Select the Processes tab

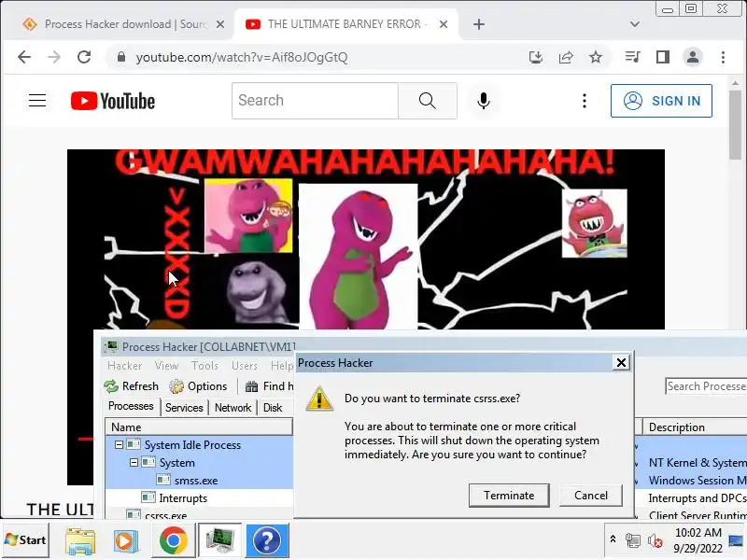click(131, 406)
